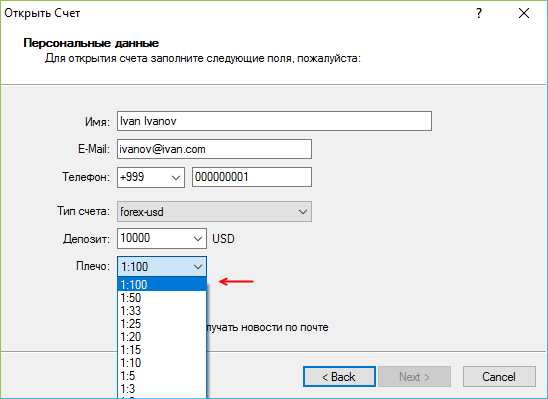Viewport: 548px width, 399px height.
Task: Pick leverage 1:25 option
Action: [x=162, y=324]
